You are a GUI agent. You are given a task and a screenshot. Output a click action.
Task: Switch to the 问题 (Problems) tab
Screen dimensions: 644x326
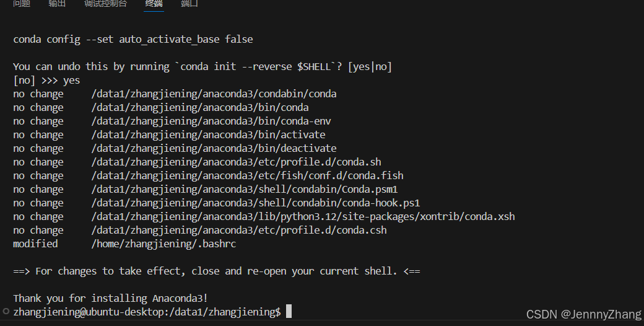pyautogui.click(x=22, y=4)
